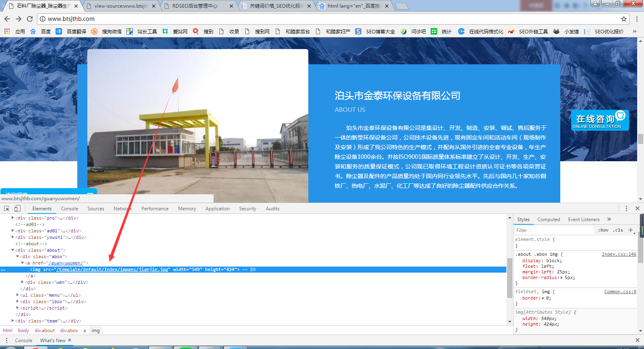644x349 pixels.
Task: Click the browser reload button
Action: [30, 19]
